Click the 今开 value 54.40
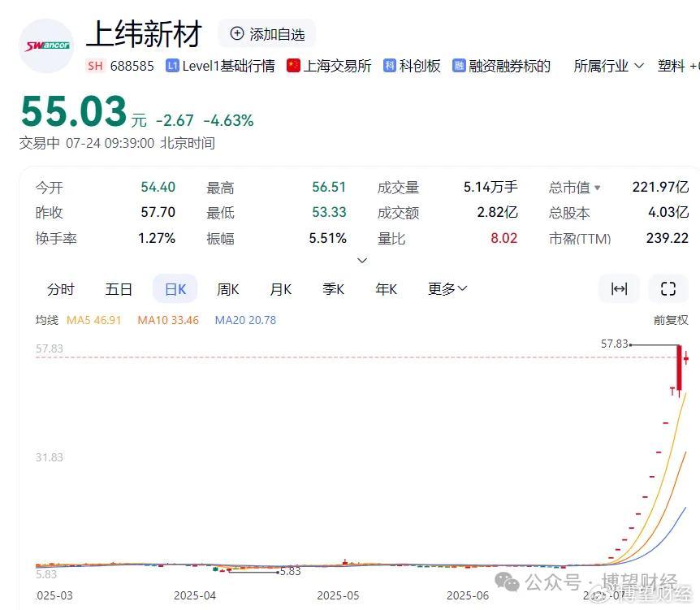Viewport: 700px width, 610px height. (x=158, y=187)
